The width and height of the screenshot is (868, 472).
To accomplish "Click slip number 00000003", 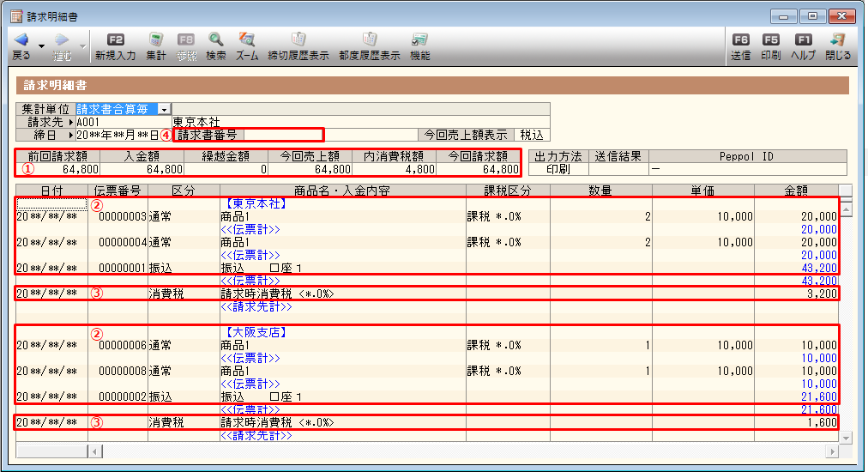I will click(123, 216).
